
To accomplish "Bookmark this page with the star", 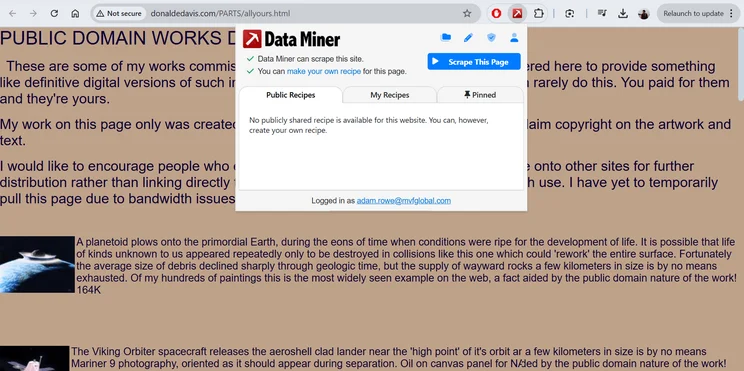I will tap(467, 13).
